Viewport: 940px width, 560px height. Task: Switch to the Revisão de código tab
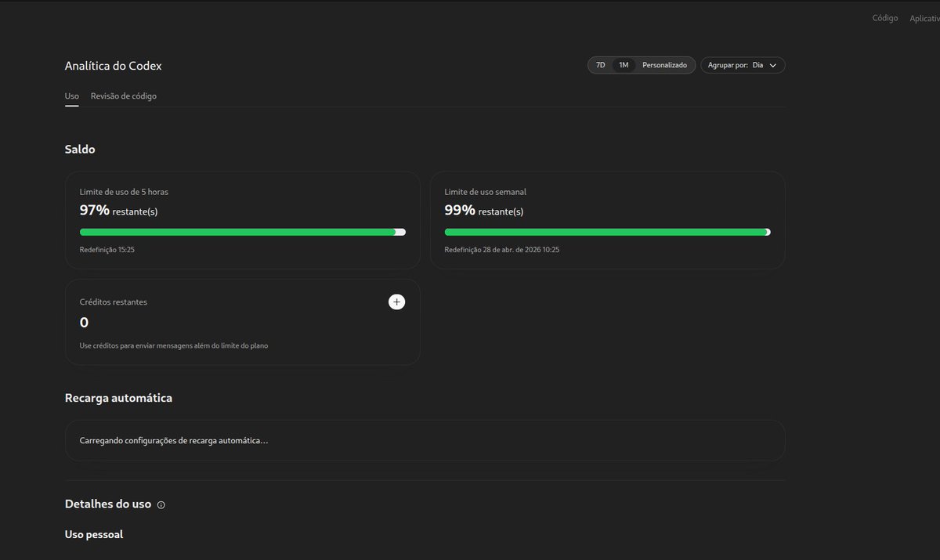(124, 96)
